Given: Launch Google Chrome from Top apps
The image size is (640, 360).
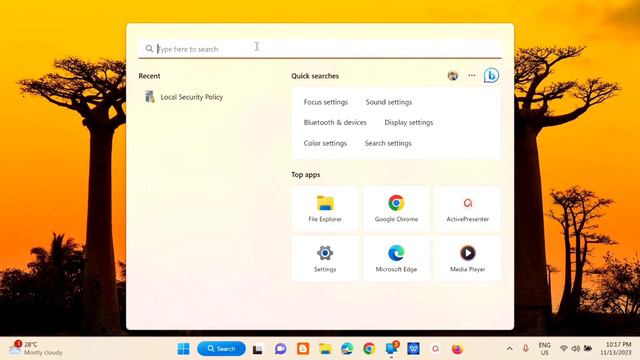Looking at the screenshot, I should point(396,209).
